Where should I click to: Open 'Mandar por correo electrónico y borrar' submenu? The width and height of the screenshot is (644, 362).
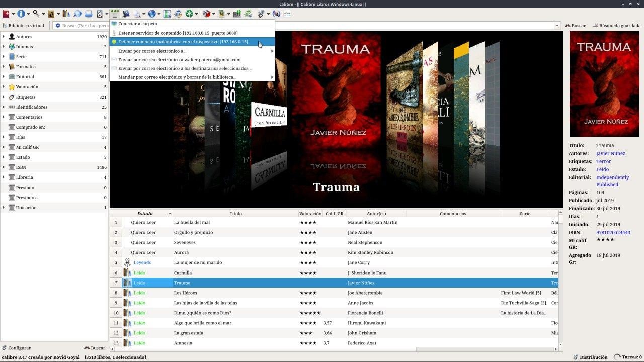pos(192,77)
